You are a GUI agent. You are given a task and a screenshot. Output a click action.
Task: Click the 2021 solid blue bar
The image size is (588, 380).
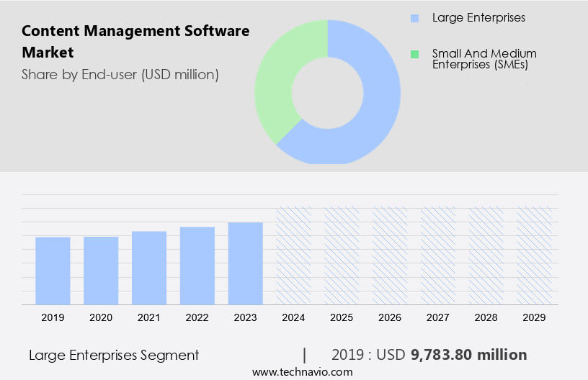[149, 268]
